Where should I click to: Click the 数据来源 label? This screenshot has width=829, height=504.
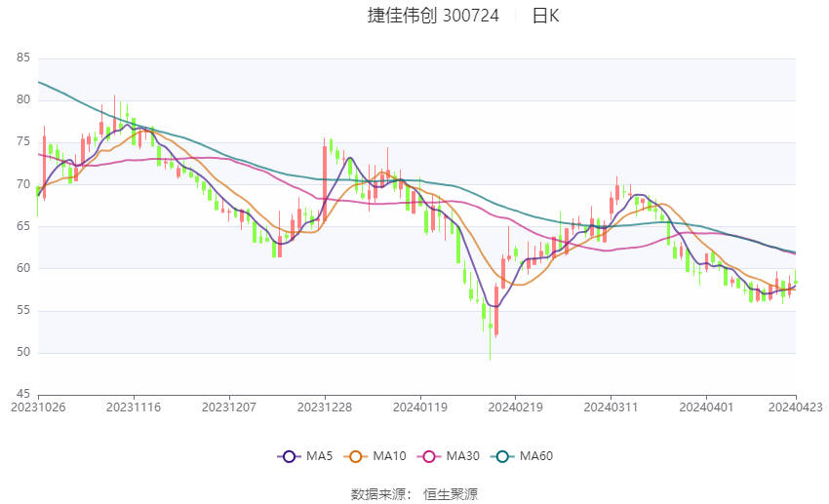(x=378, y=494)
